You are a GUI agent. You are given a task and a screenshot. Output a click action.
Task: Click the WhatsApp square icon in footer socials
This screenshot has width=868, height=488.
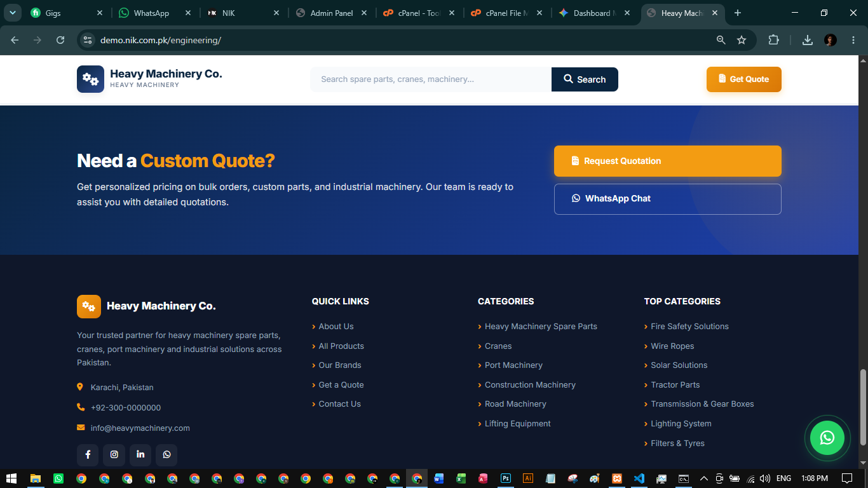tap(166, 454)
